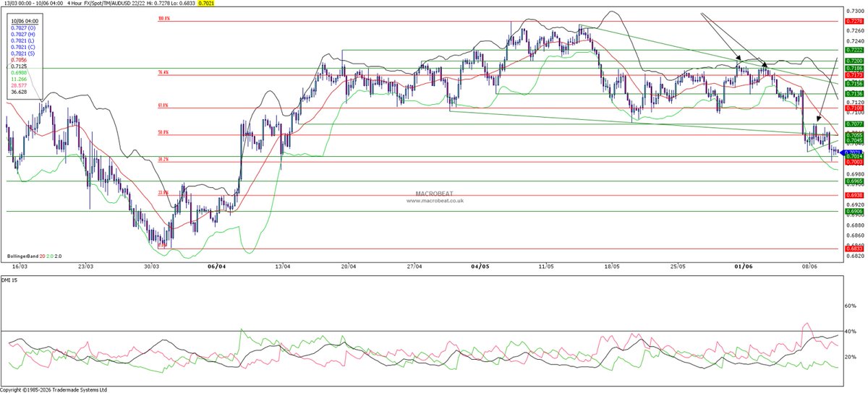
Task: Click the 60% level in DMI panel
Action: [851, 306]
